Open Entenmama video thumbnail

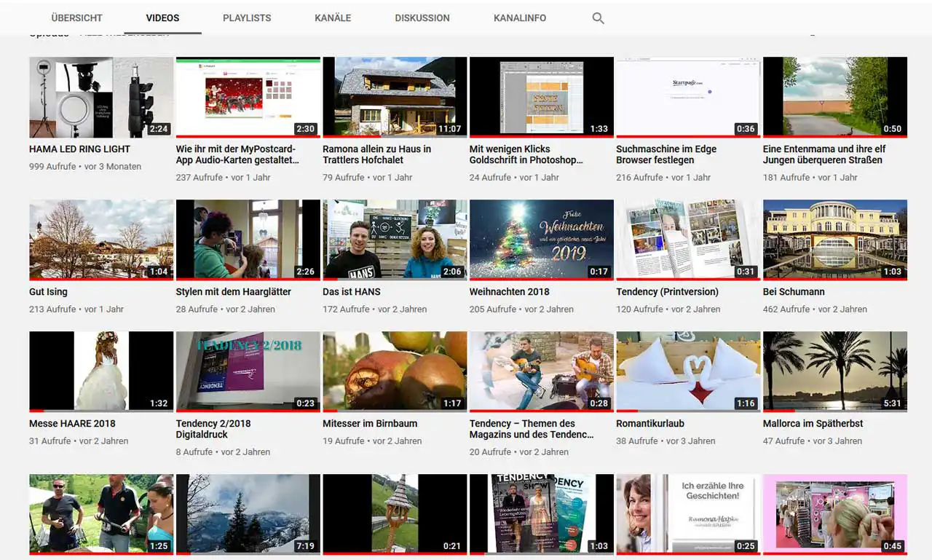point(835,98)
